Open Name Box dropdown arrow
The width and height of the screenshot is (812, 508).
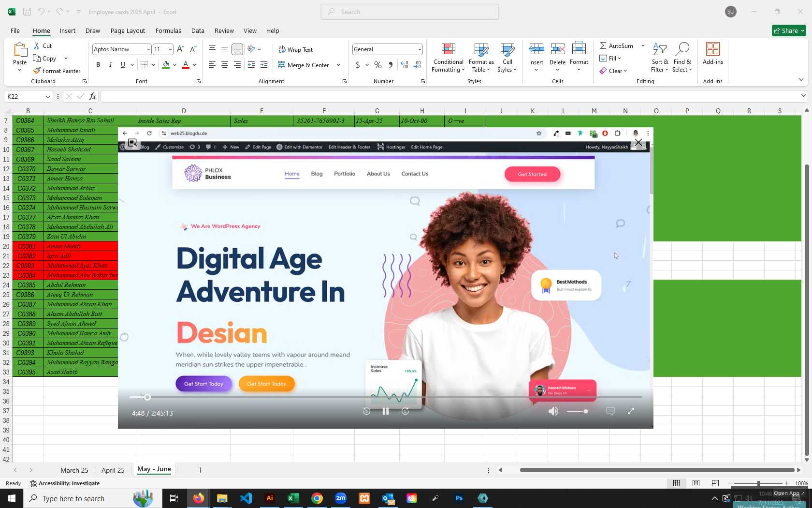pyautogui.click(x=47, y=96)
